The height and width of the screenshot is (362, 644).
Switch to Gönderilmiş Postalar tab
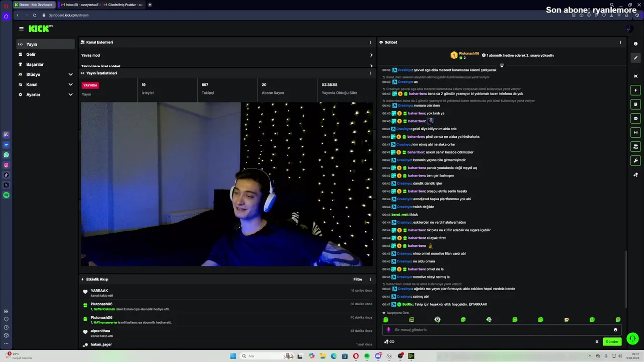coord(123,5)
